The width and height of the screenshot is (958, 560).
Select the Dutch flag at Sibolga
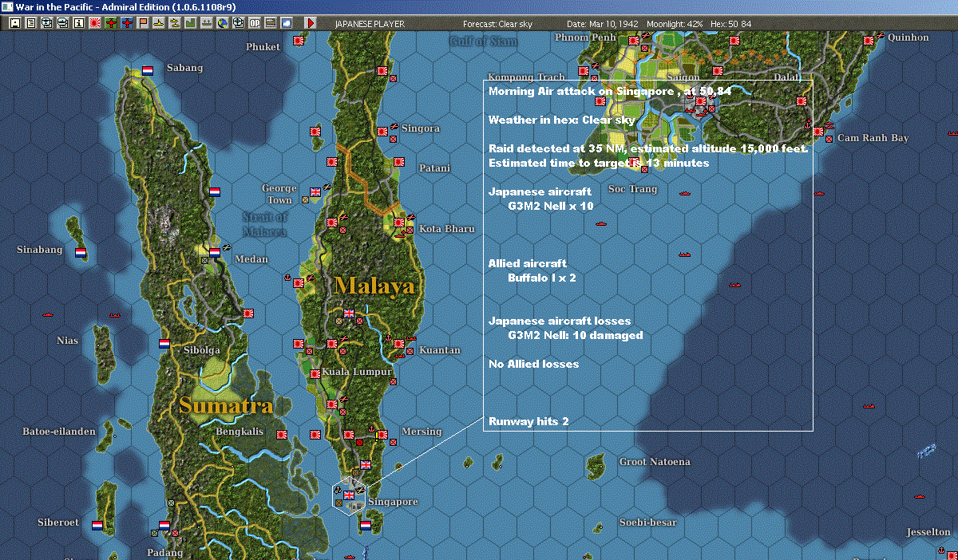(x=164, y=344)
